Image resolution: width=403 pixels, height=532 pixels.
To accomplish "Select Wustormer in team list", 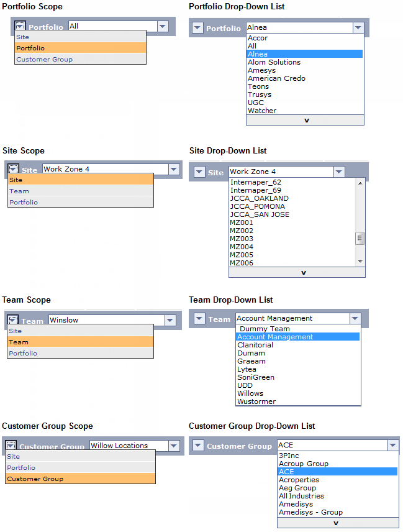I will (x=298, y=401).
